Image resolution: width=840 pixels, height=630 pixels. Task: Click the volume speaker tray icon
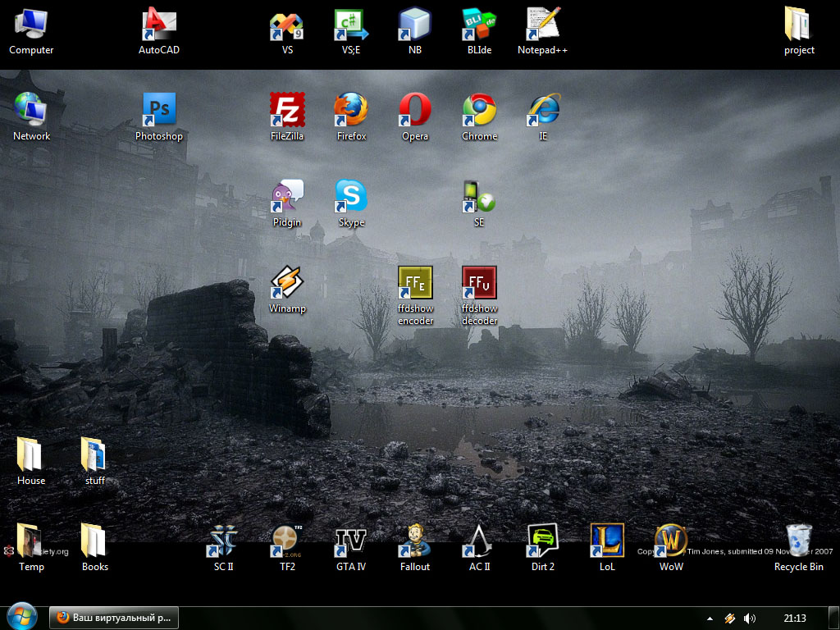748,618
